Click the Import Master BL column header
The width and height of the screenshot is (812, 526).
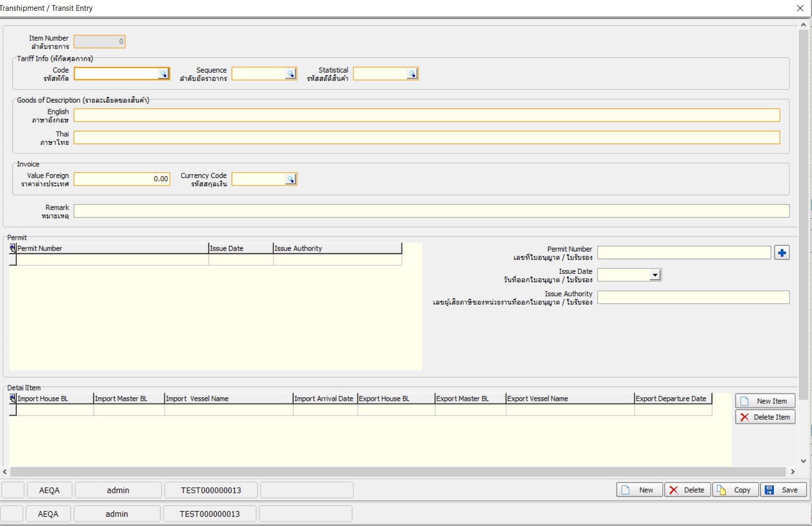pyautogui.click(x=129, y=399)
